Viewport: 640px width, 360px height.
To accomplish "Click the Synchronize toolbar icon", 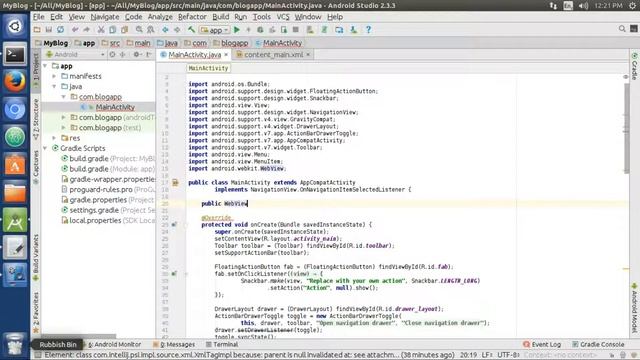I will tap(60, 29).
